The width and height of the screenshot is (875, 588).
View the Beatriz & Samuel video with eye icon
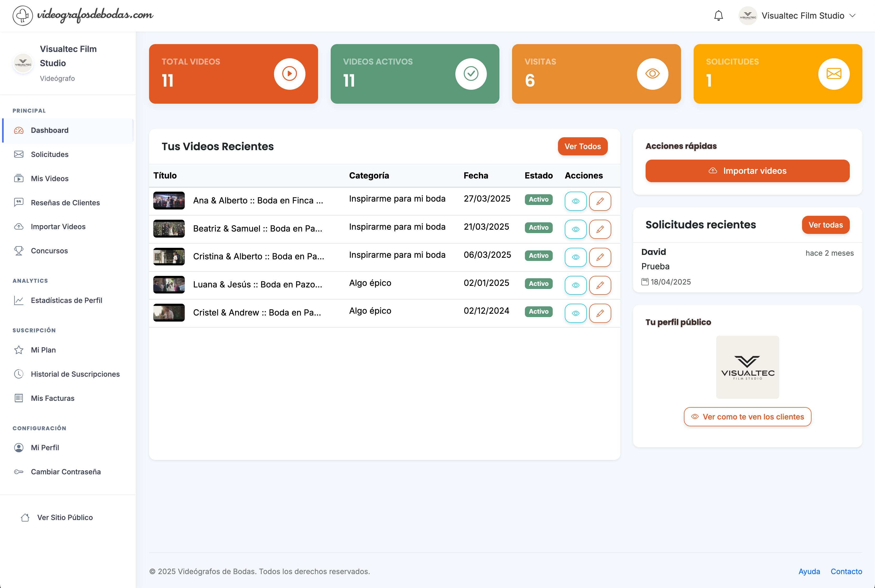576,229
